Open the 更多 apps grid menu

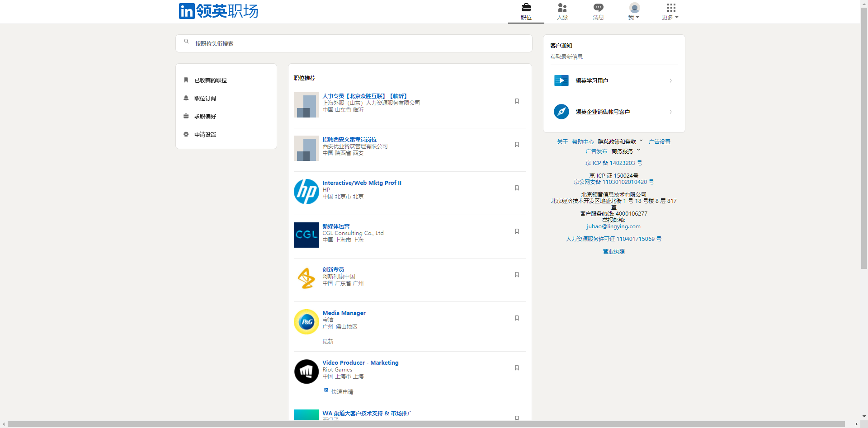tap(670, 12)
